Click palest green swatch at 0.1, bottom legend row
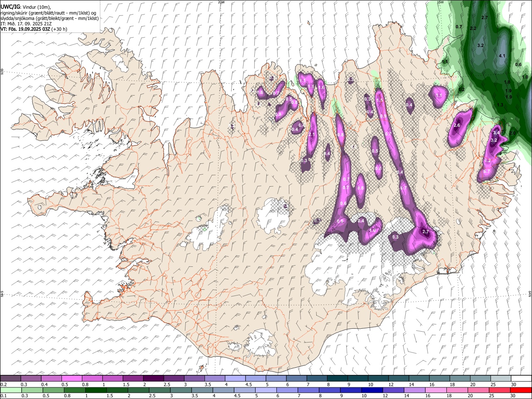The image size is (532, 399). [11, 390]
